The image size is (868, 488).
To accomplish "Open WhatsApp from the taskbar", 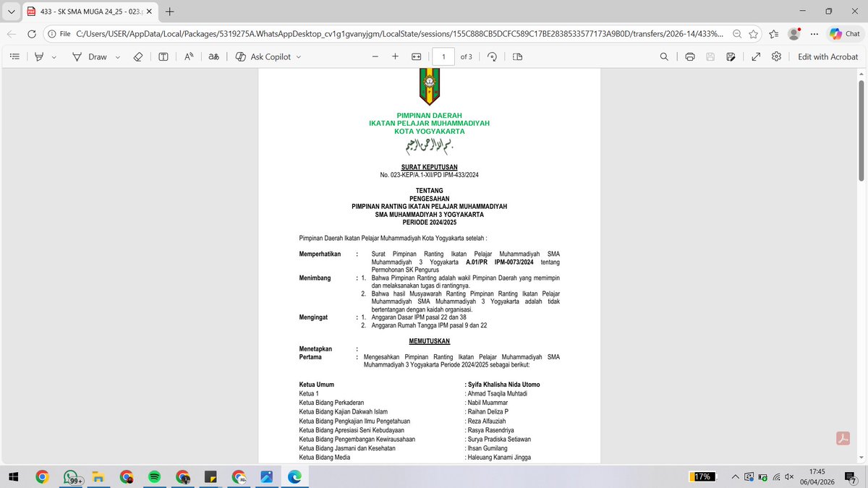I will click(71, 477).
